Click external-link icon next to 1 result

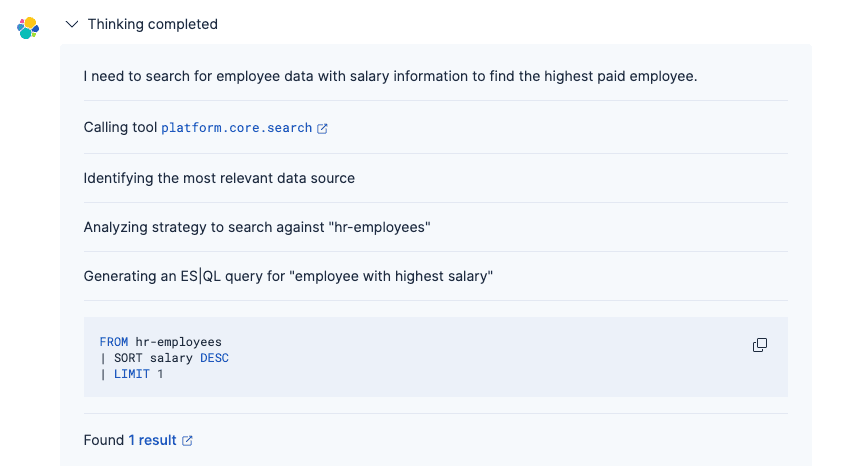click(x=187, y=440)
